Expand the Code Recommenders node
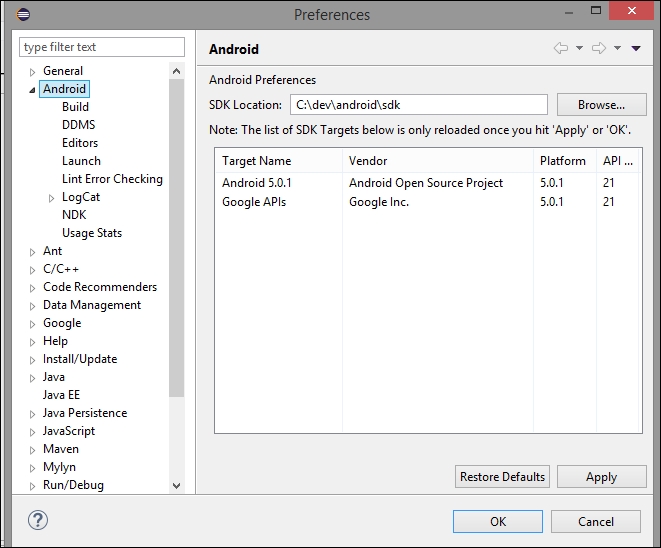 pos(32,288)
